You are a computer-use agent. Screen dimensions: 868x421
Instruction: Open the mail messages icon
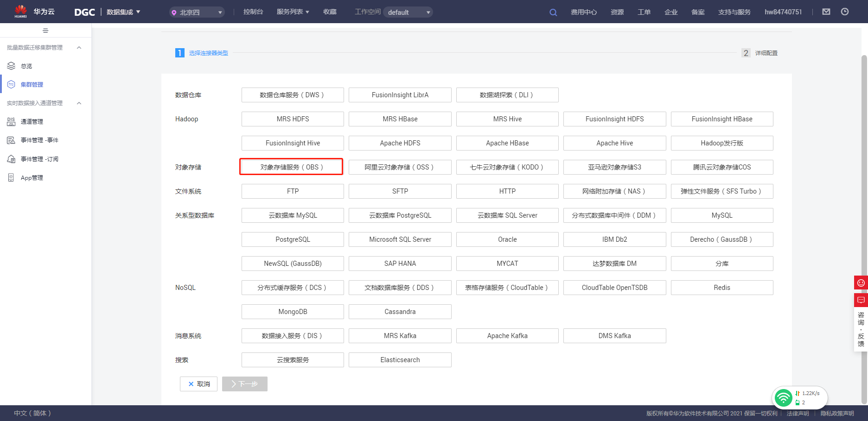826,12
